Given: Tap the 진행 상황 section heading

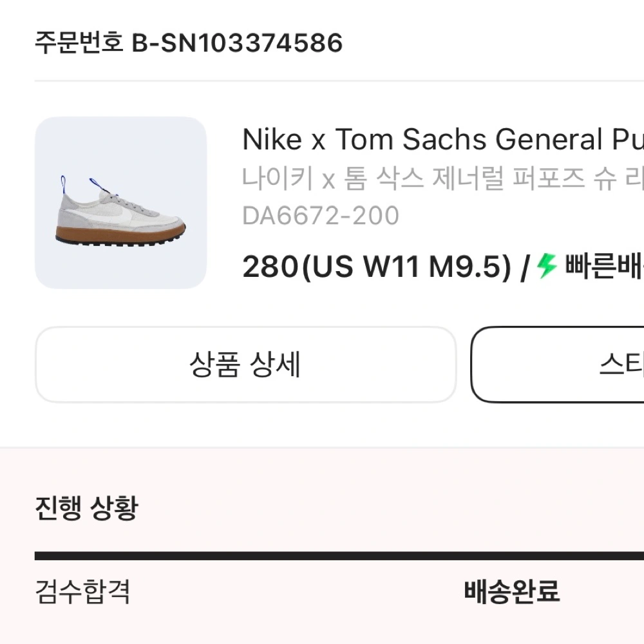Looking at the screenshot, I should click(86, 509).
